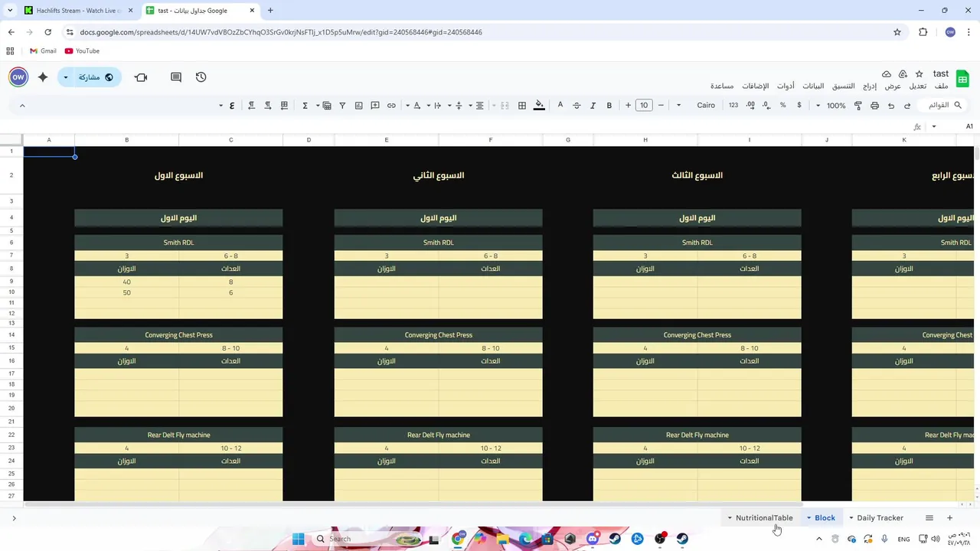
Task: Click the redo arrow in toolbar
Action: coord(907,106)
